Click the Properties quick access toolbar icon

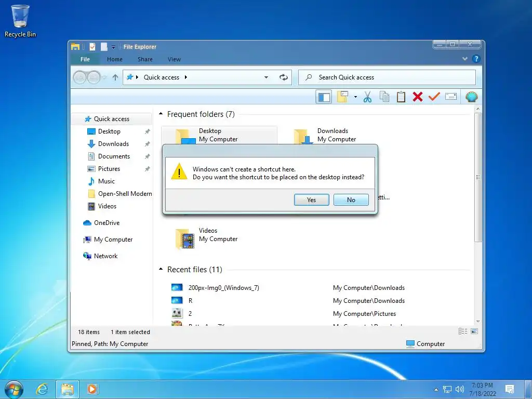(x=92, y=46)
